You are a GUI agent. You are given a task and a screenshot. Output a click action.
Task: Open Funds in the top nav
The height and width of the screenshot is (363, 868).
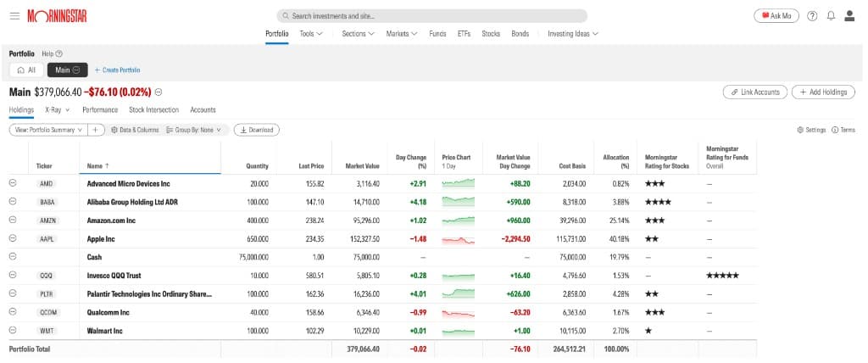pyautogui.click(x=437, y=34)
